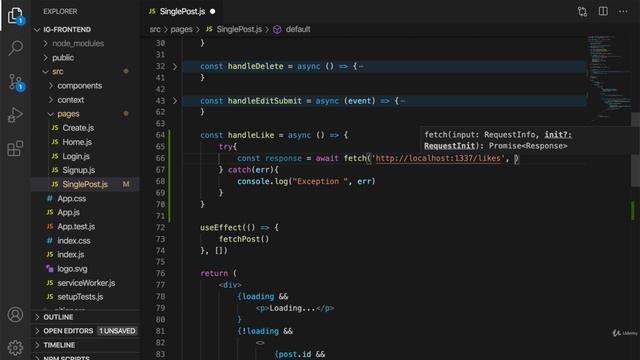This screenshot has height=360, width=640.
Task: Click the src breadcrumb segment
Action: click(155, 29)
